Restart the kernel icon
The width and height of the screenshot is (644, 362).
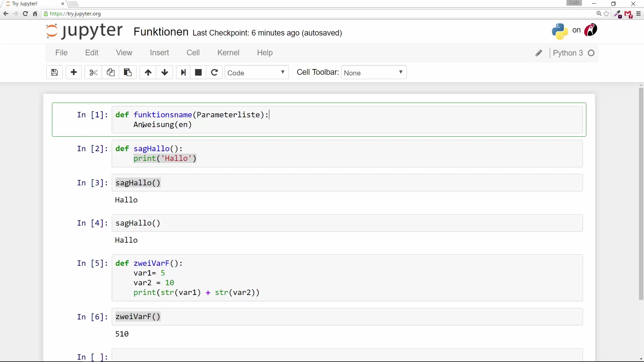tap(214, 72)
